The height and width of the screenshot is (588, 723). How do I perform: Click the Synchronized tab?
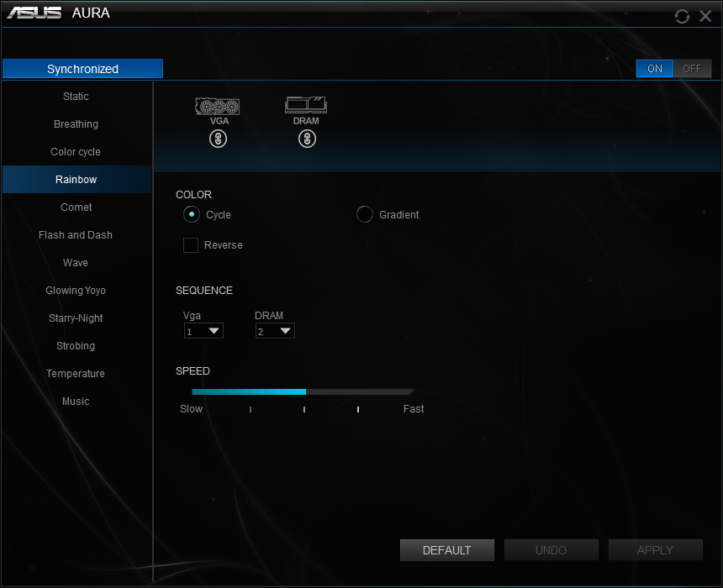pos(82,69)
